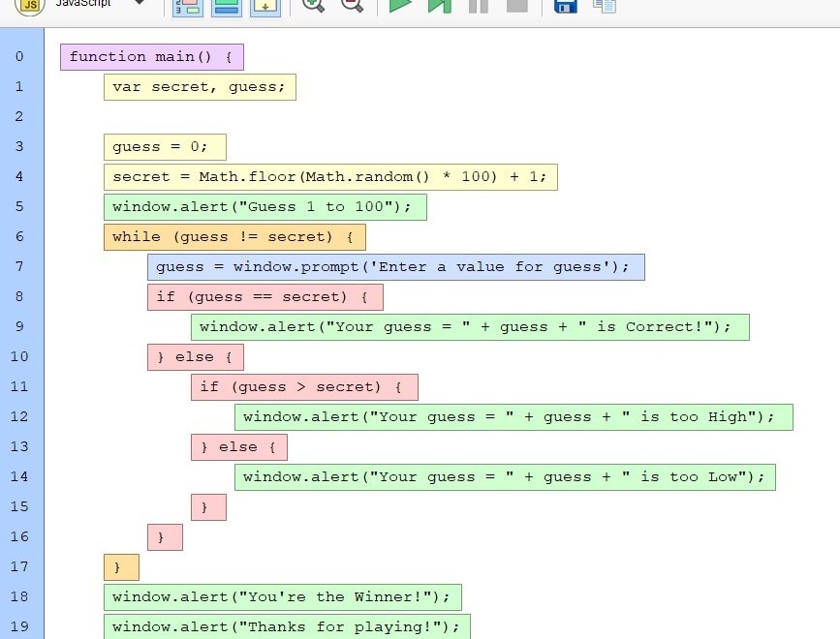The width and height of the screenshot is (840, 639).
Task: Step through the program with step button
Action: [440, 5]
